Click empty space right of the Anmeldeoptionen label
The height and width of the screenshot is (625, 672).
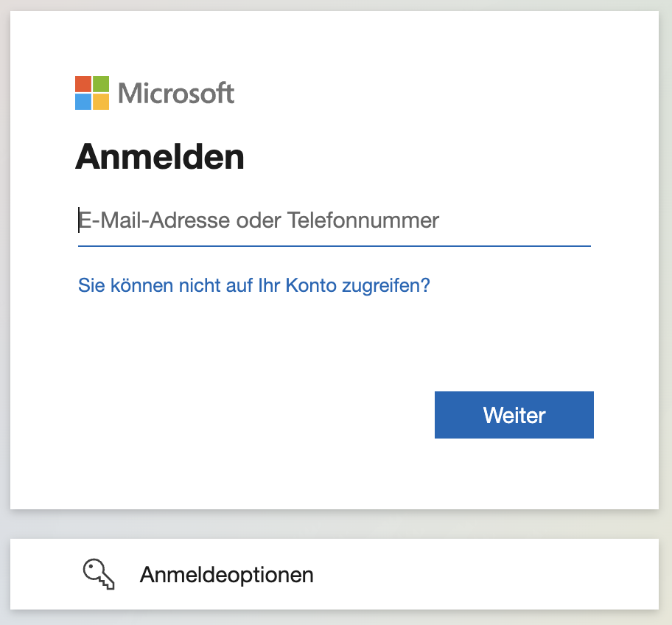coord(484,574)
